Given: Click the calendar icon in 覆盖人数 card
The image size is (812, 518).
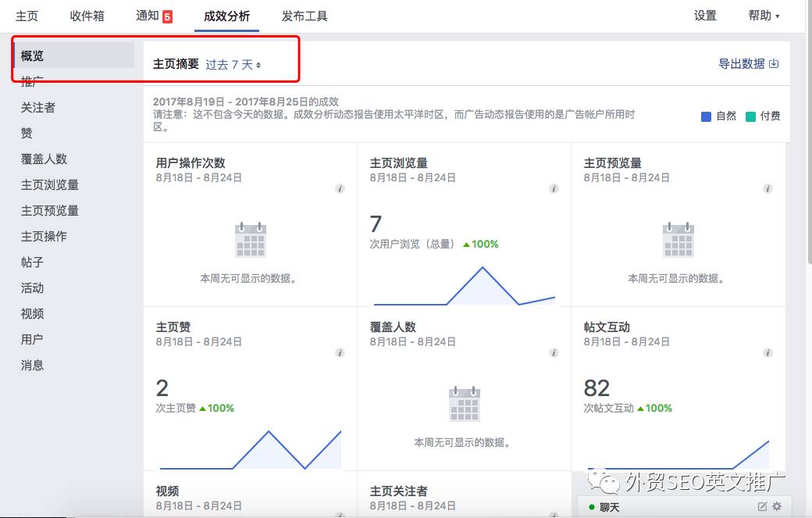Looking at the screenshot, I should 465,404.
